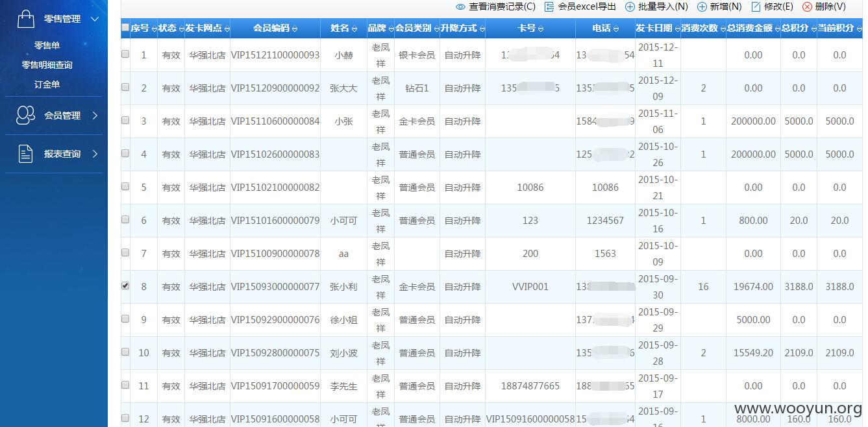Select the 零售管理 menu label
The image size is (868, 427).
pyautogui.click(x=62, y=19)
